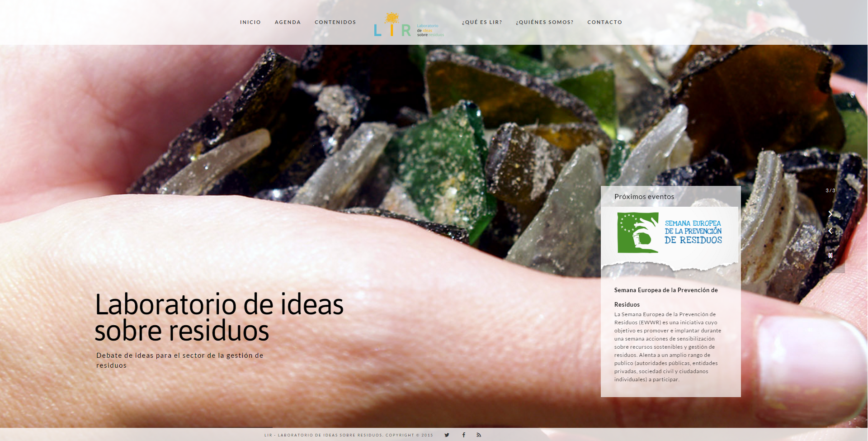
Task: Open the RSS feed icon
Action: (479, 435)
